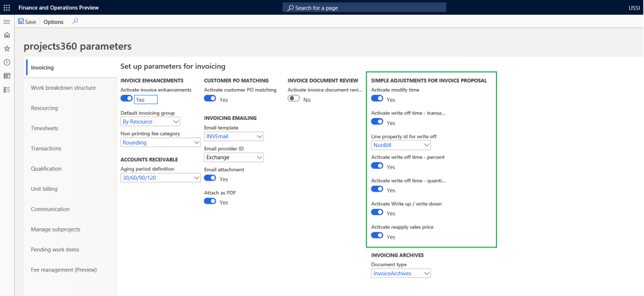Open Line property id for write off dropdown

coord(401,146)
